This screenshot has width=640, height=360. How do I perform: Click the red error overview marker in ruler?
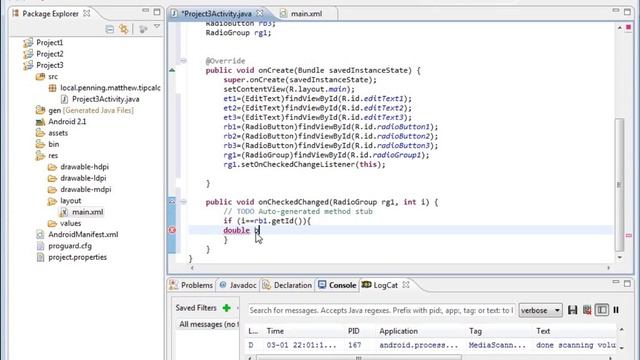pos(628,236)
